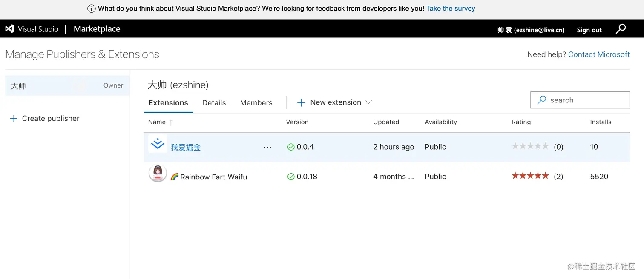Screen dimensions: 644x279
Task: Click Sign out
Action: tap(589, 30)
